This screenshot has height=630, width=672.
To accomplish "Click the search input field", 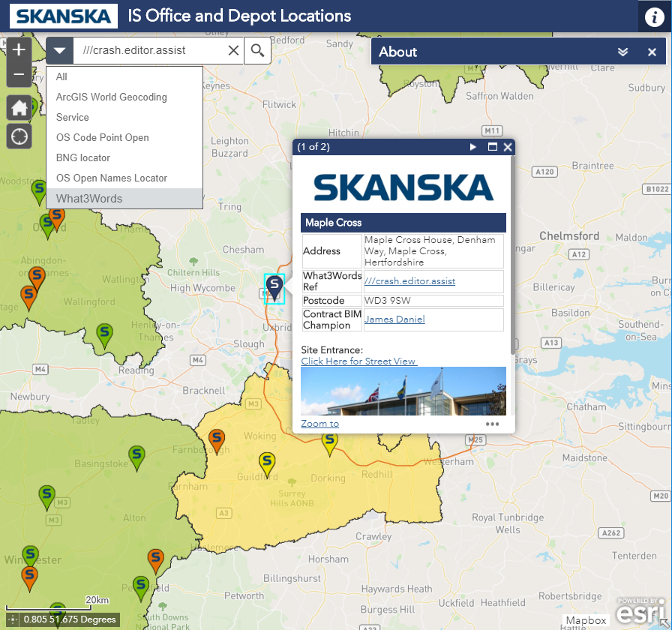I will click(150, 50).
